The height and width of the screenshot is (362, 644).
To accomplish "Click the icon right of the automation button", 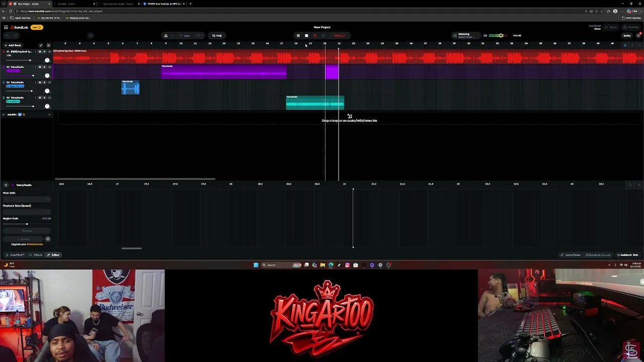I will pyautogui.click(x=48, y=45).
